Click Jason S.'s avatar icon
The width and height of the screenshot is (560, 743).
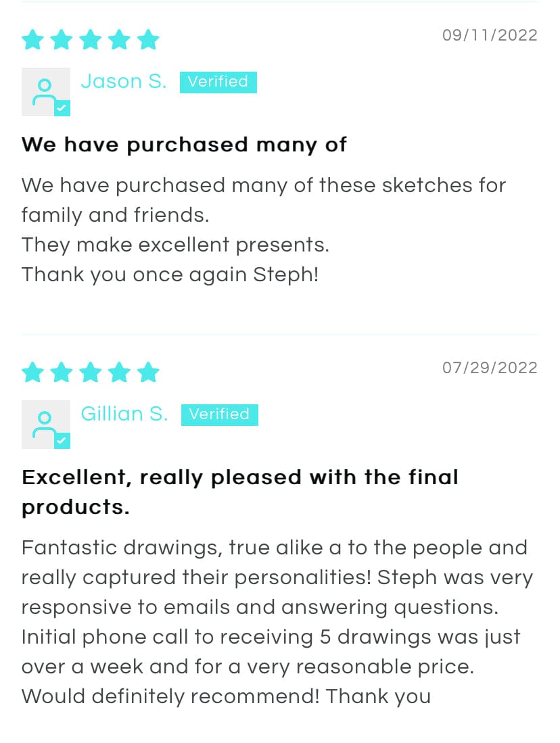[x=45, y=91]
